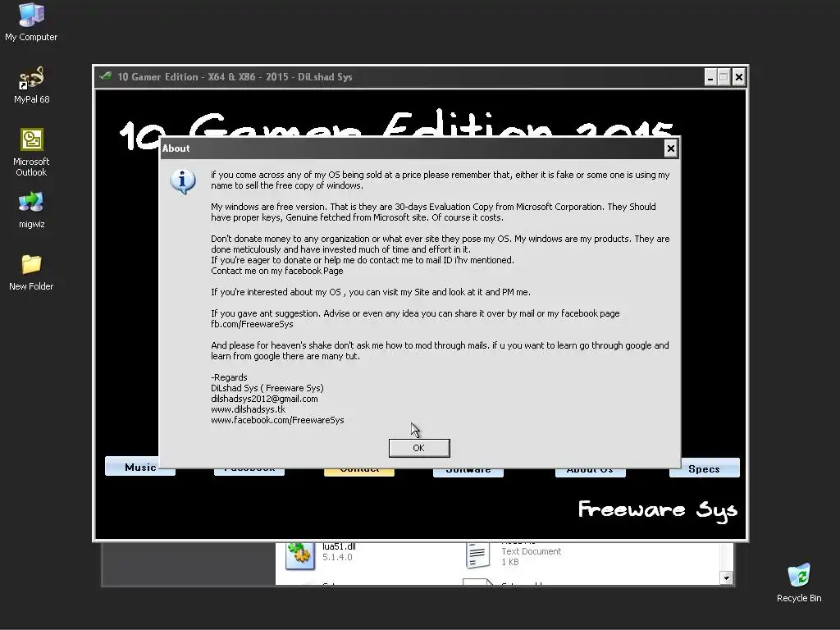The height and width of the screenshot is (630, 840).
Task: Open Microsoft Outlook desktop icon
Action: coord(31,152)
